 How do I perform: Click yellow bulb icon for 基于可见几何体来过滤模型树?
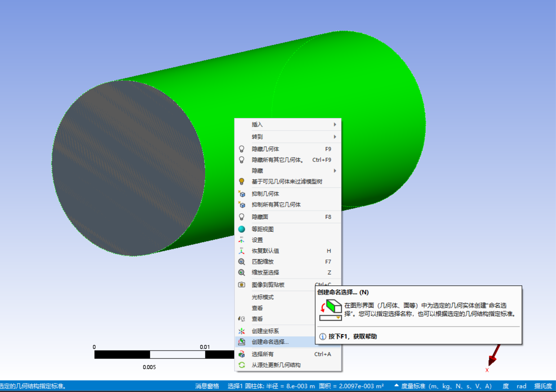pos(241,182)
